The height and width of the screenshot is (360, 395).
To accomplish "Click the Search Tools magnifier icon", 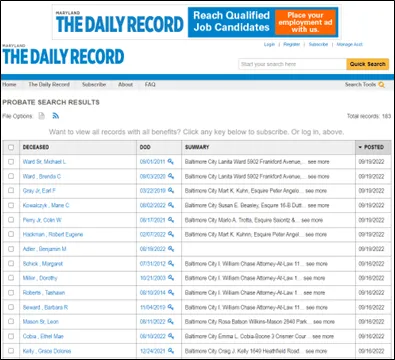I will click(x=381, y=85).
